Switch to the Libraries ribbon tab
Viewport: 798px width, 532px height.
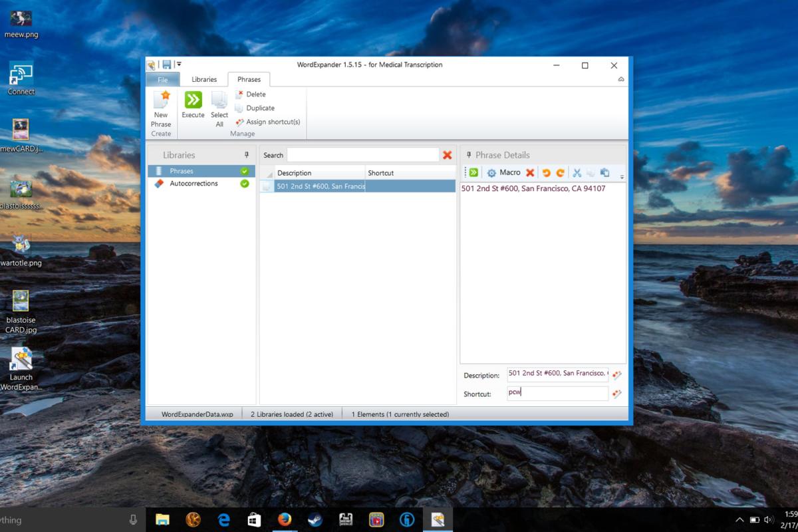click(x=204, y=80)
